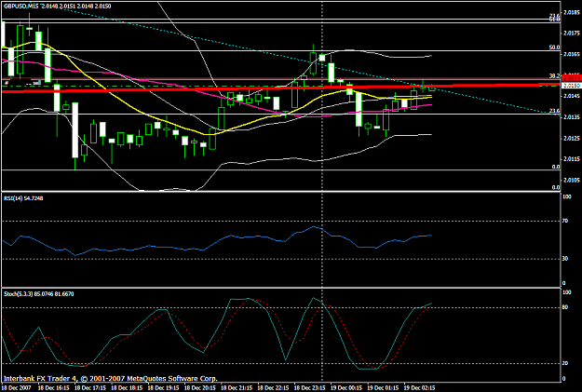582x392 pixels.
Task: Click the 80 level on the Stochastic scale
Action: [x=565, y=307]
